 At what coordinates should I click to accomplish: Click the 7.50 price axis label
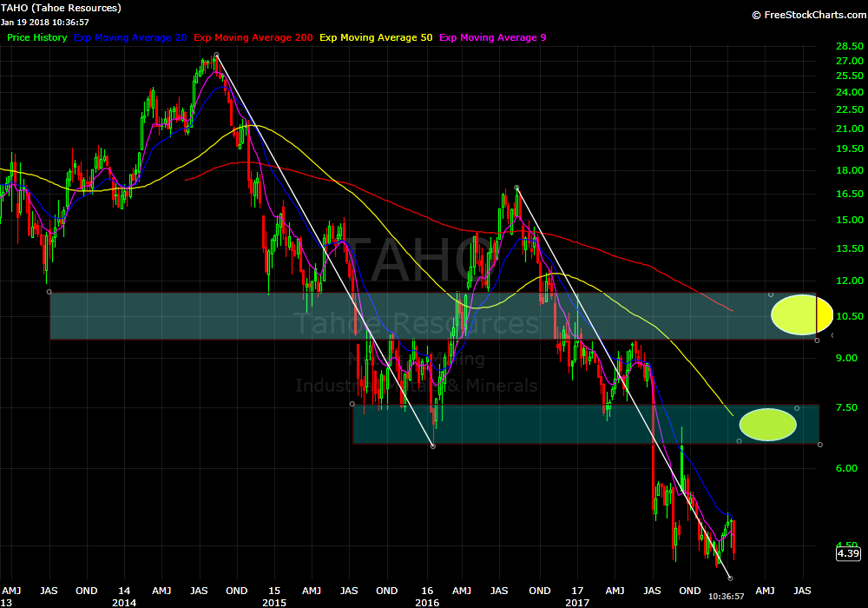click(847, 407)
